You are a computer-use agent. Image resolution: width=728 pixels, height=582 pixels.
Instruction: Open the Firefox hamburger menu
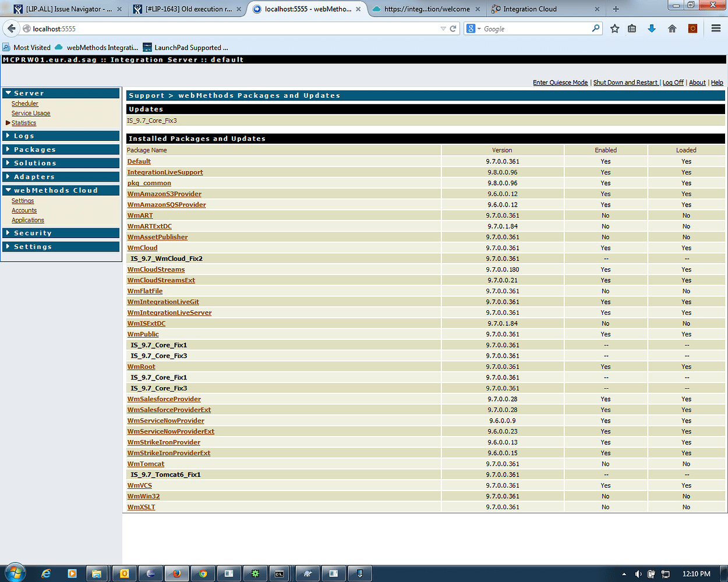point(716,29)
